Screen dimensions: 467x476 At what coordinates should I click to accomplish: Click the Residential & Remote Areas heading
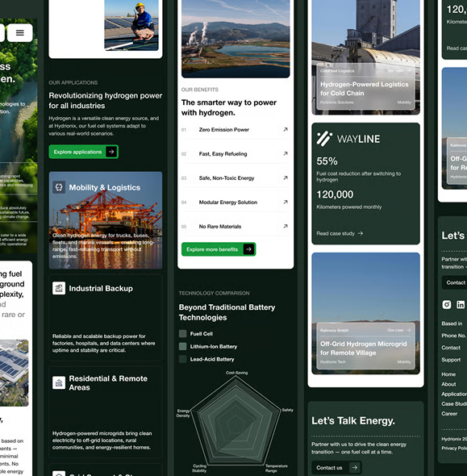108,382
